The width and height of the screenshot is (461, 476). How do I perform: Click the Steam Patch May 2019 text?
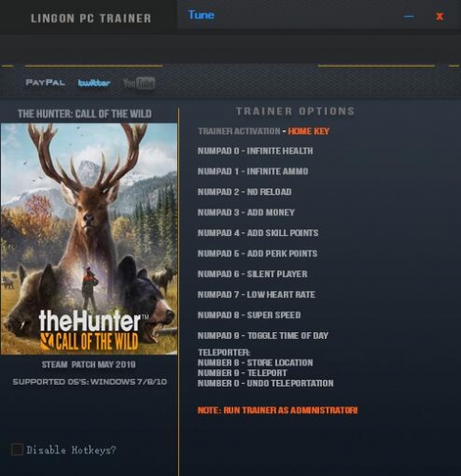point(89,365)
